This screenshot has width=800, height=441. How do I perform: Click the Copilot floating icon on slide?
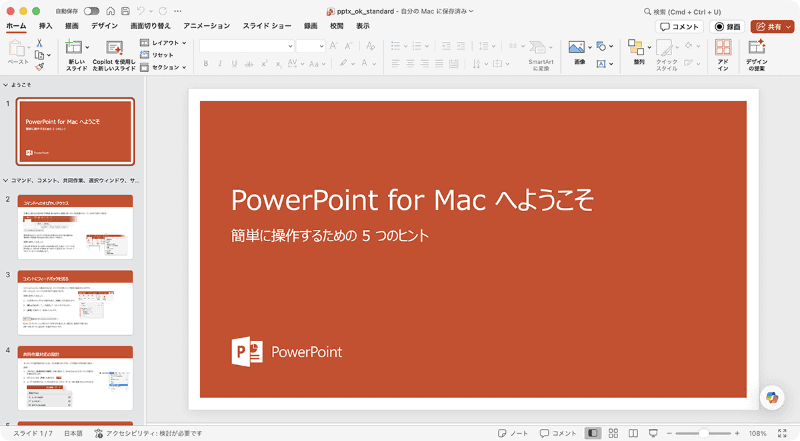click(x=772, y=398)
